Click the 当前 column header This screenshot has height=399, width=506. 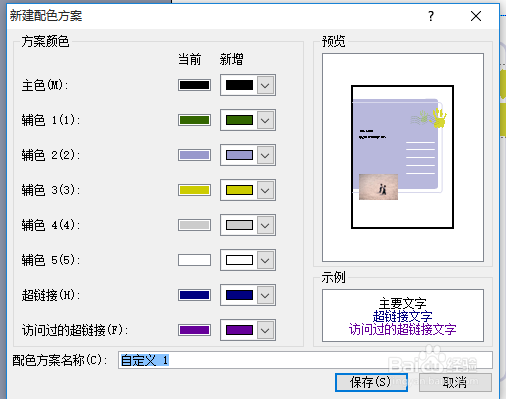[x=189, y=59]
